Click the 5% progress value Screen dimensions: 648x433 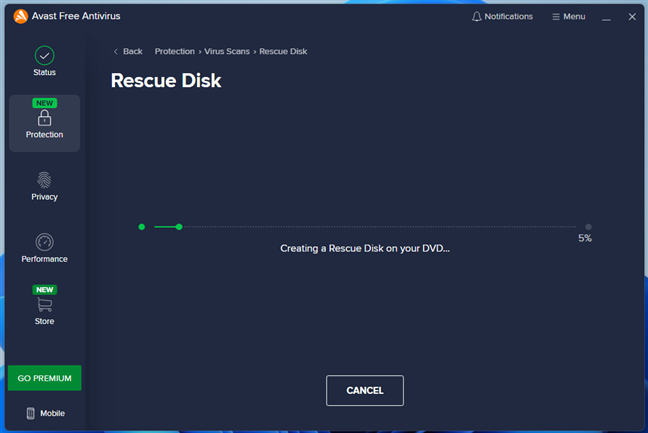pyautogui.click(x=585, y=238)
